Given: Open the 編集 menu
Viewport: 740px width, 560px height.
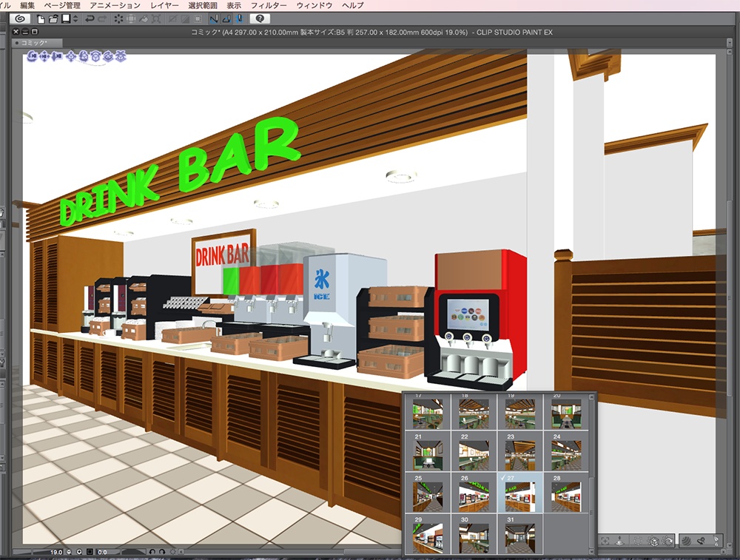Looking at the screenshot, I should [27, 6].
